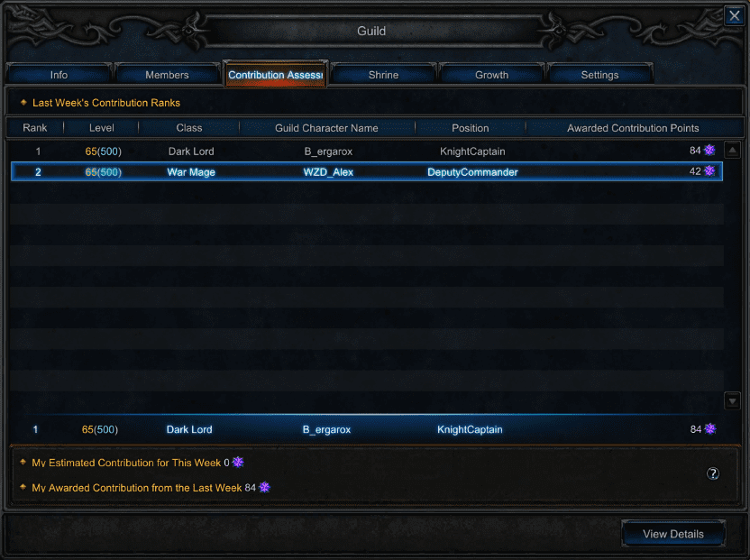Click the gem icon in the bottom summary row
The width and height of the screenshot is (750, 560).
click(710, 428)
